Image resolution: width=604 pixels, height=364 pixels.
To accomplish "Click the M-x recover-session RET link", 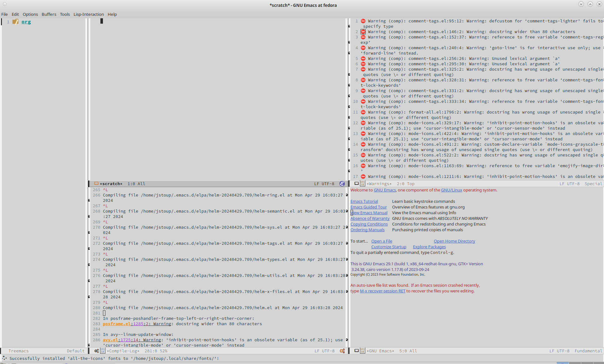I will pos(383,291).
